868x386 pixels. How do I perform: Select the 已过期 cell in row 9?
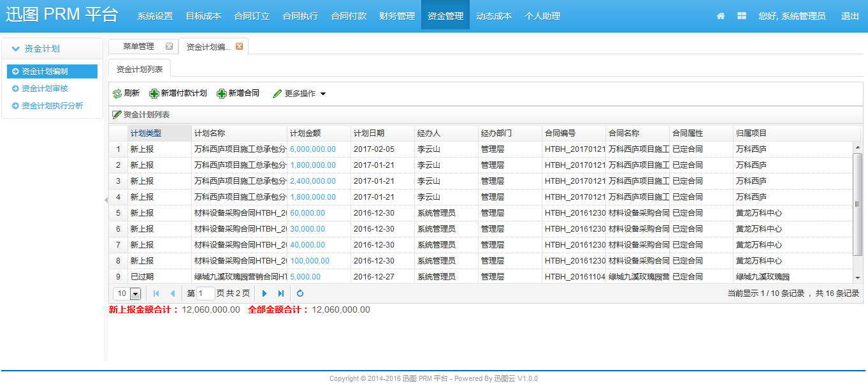point(159,277)
